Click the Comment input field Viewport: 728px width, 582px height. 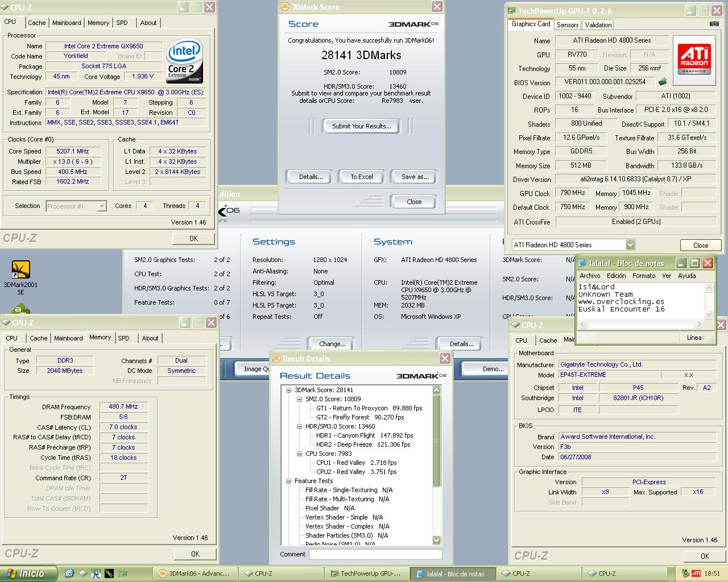[375, 554]
